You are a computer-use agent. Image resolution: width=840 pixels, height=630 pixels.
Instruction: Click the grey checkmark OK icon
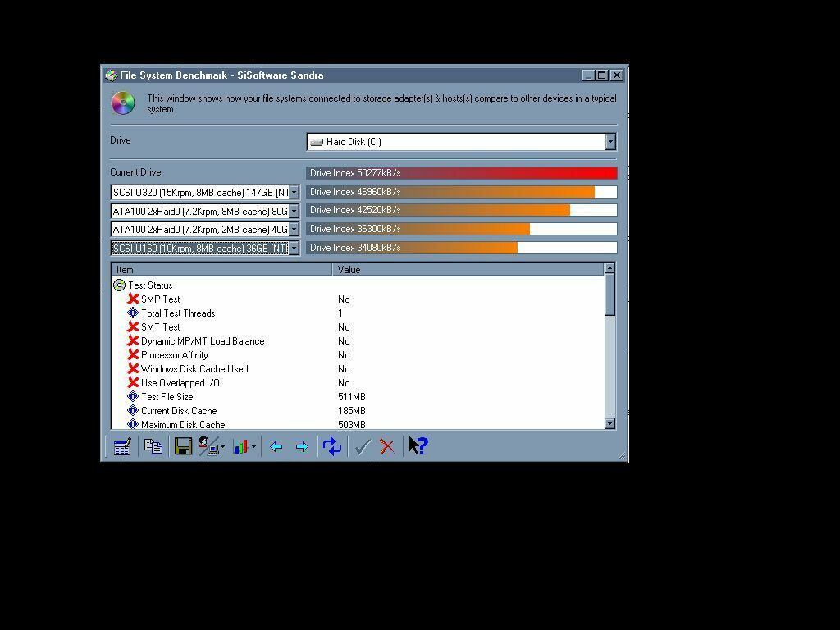363,446
